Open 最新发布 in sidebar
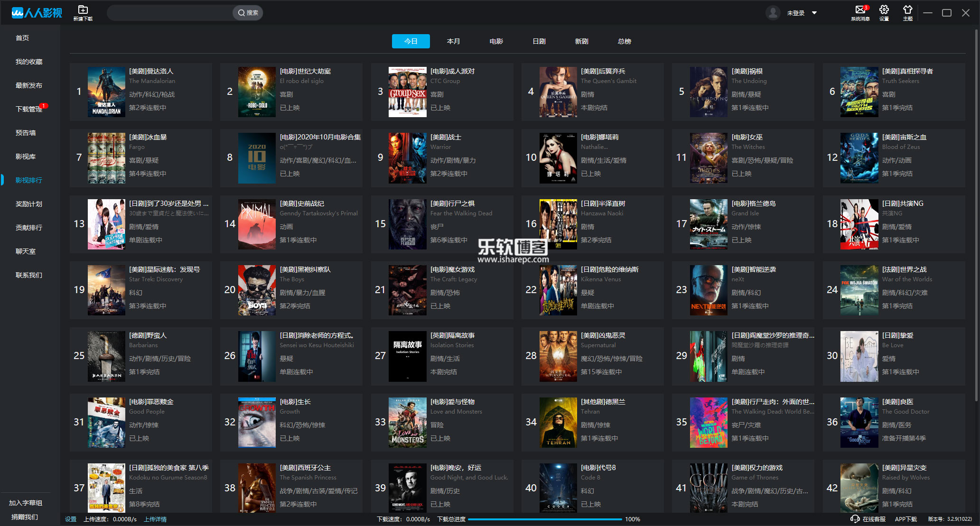Image resolution: width=980 pixels, height=526 pixels. 29,85
